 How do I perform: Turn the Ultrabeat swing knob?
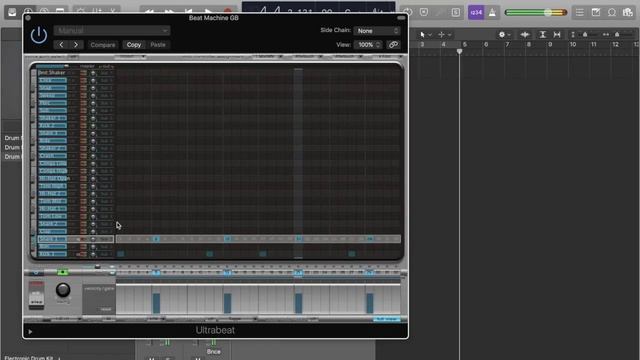pyautogui.click(x=63, y=290)
